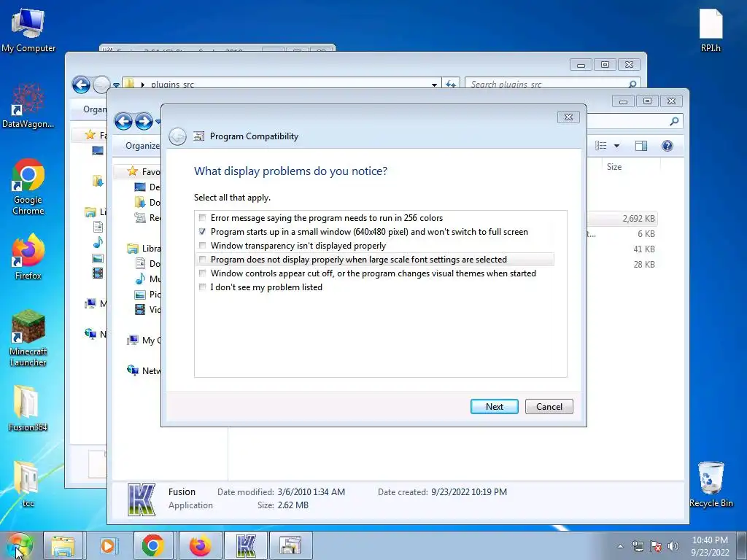Select the Videos library tree item in the front Explorer window
The width and height of the screenshot is (747, 560).
pos(149,309)
